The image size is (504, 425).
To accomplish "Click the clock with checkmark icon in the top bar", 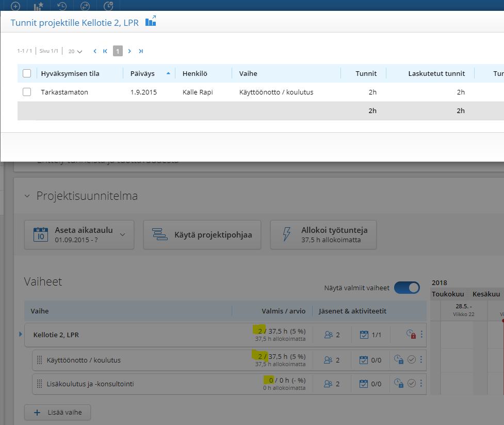I will (x=108, y=6).
